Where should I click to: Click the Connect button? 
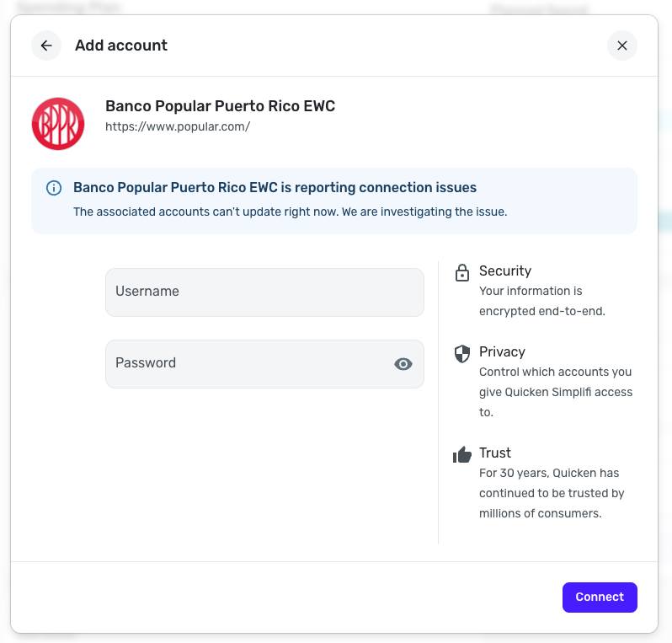600,597
